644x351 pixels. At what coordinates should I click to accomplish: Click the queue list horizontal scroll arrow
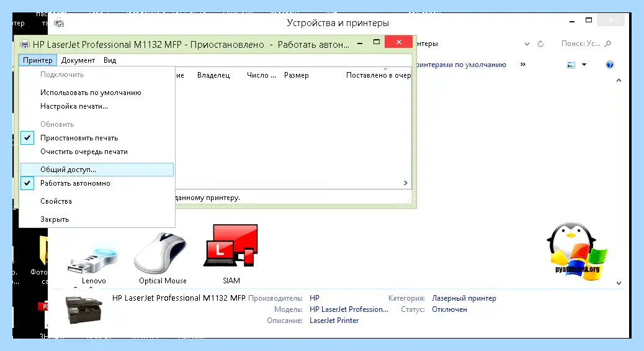(x=405, y=183)
